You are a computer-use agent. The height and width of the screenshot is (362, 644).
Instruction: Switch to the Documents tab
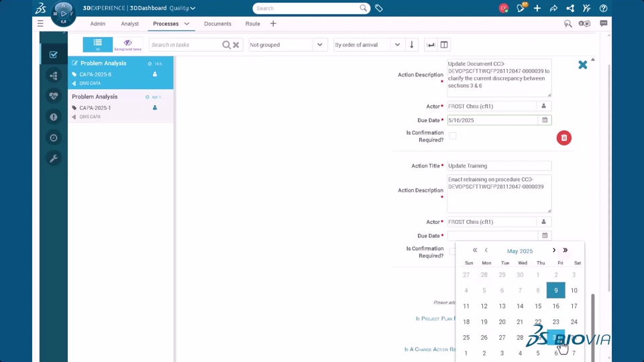(217, 24)
